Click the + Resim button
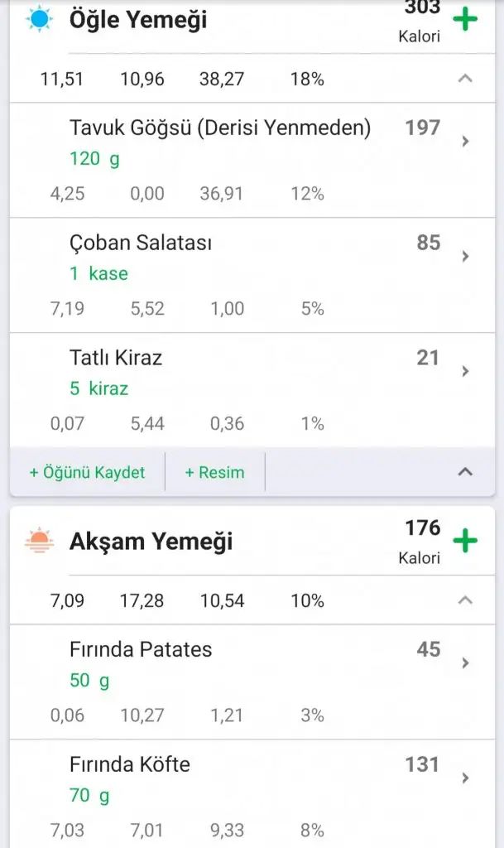Screen dimensions: 504x848 (x=214, y=472)
